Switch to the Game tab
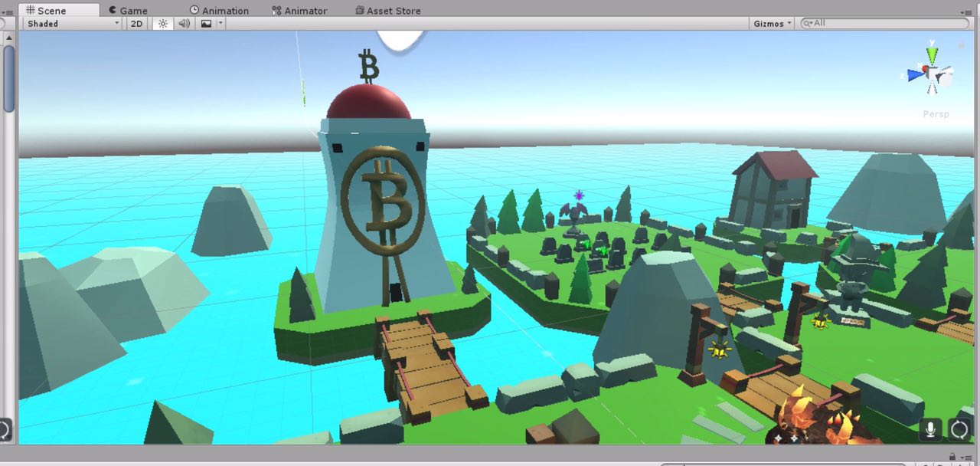Screen dimensions: 980x466 [128, 11]
